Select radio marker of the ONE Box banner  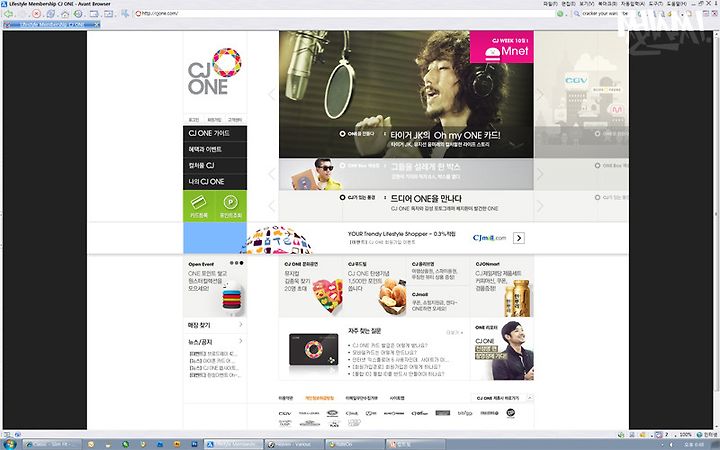pyautogui.click(x=342, y=165)
